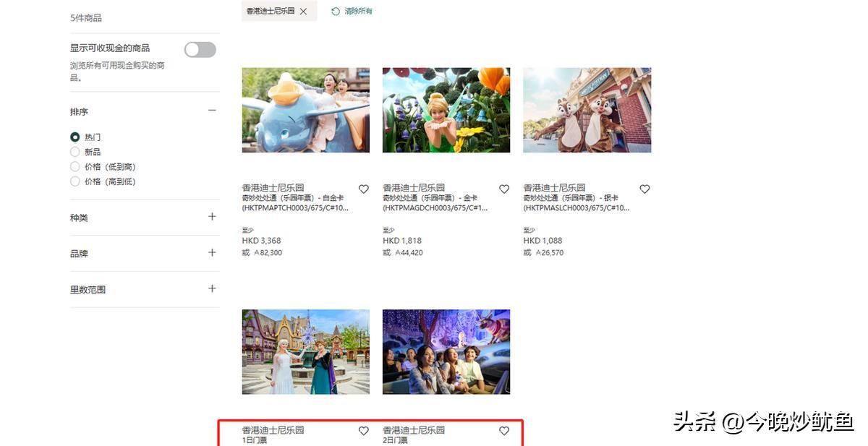Viewport: 868px width, 446px height.
Task: Open the Elsa and Anna product thumbnail
Action: [x=306, y=352]
